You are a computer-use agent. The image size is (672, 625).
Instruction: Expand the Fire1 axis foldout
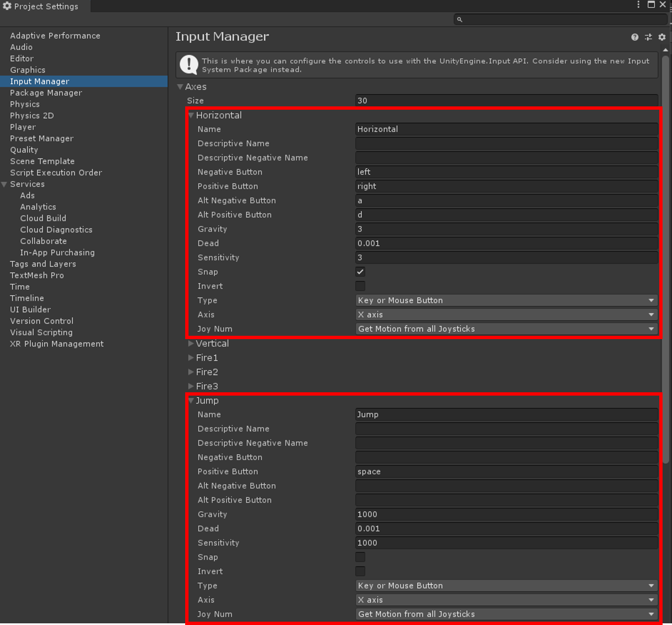(191, 358)
